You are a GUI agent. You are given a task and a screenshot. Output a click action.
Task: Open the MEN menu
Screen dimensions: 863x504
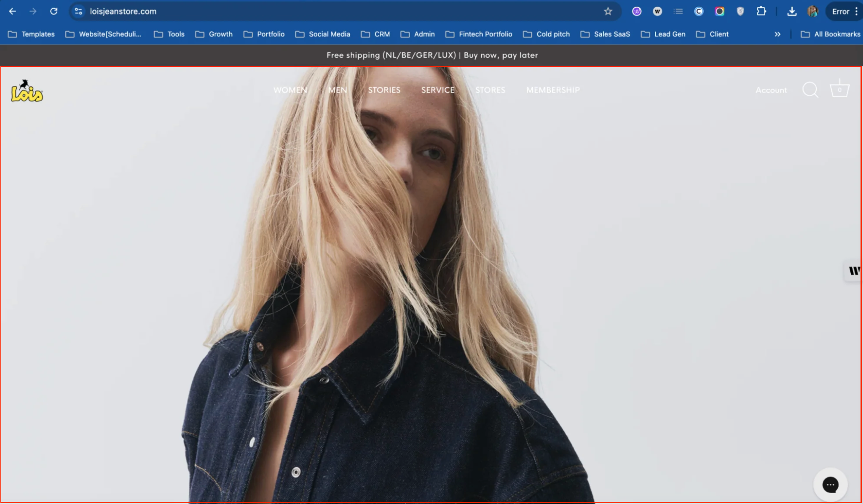(338, 90)
